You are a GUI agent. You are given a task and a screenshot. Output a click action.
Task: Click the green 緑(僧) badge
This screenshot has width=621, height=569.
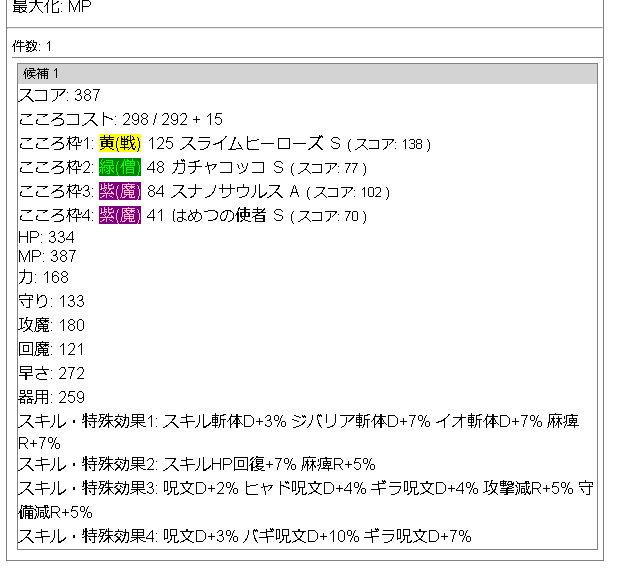(x=120, y=167)
